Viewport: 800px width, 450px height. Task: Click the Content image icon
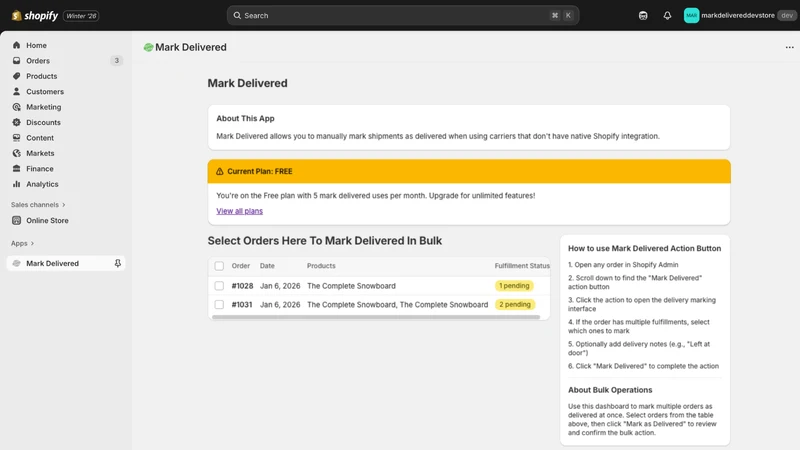point(16,138)
